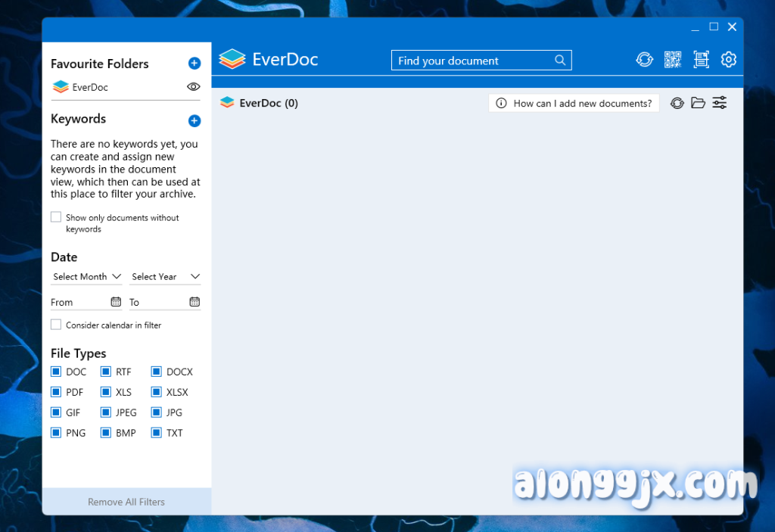The width and height of the screenshot is (775, 532).
Task: Add a new keyword plus icon
Action: (194, 120)
